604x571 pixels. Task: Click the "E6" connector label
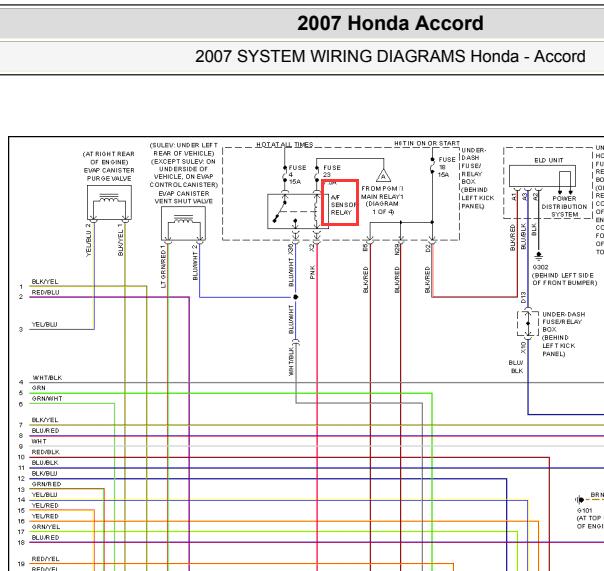[x=365, y=247]
